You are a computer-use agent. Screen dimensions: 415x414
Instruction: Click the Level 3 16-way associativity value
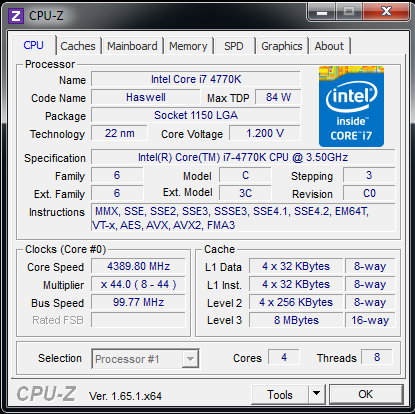(x=370, y=320)
